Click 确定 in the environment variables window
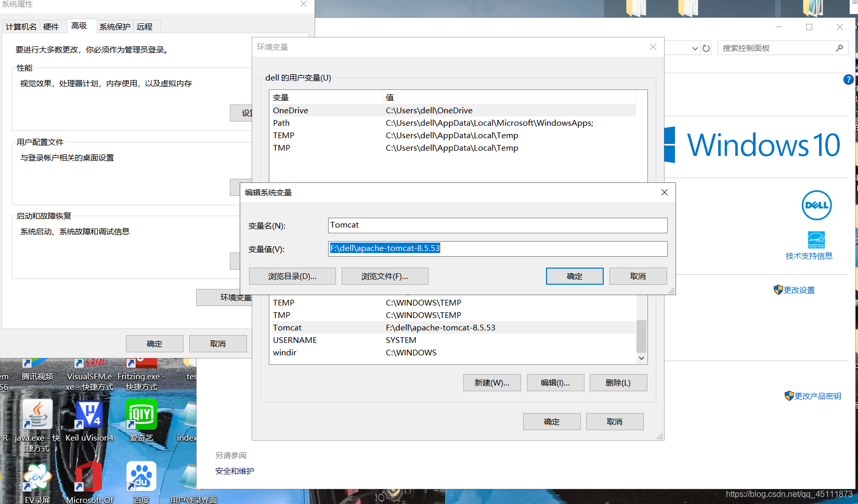The height and width of the screenshot is (504, 858). coord(552,422)
